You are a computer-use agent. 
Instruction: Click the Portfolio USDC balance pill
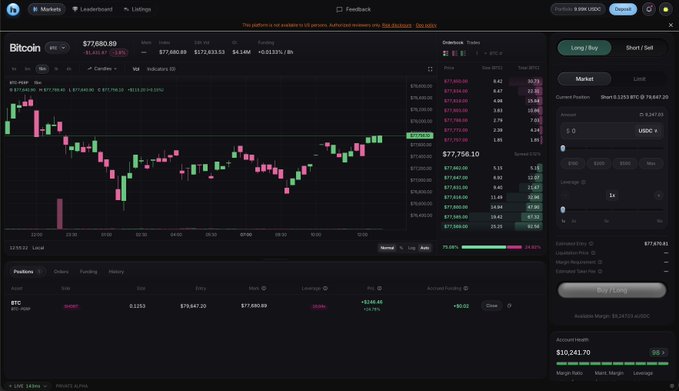[x=578, y=9]
